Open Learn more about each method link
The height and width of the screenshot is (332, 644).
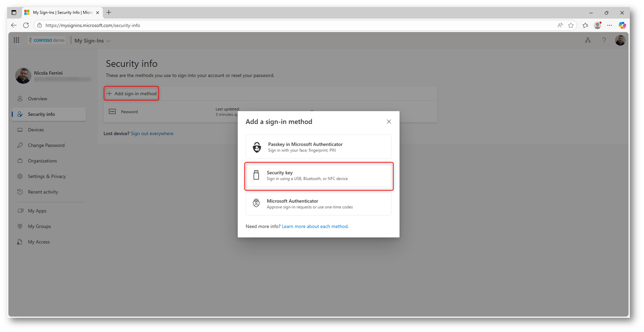pyautogui.click(x=315, y=226)
